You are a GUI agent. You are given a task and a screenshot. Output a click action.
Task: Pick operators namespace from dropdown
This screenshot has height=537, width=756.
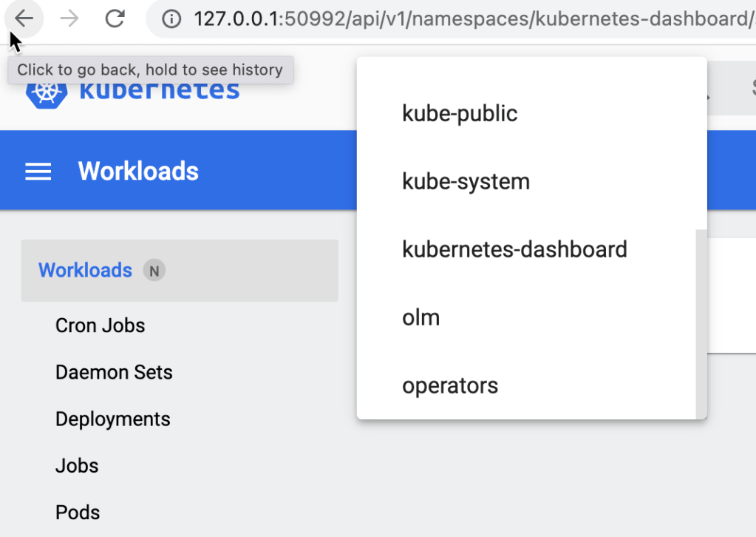450,386
